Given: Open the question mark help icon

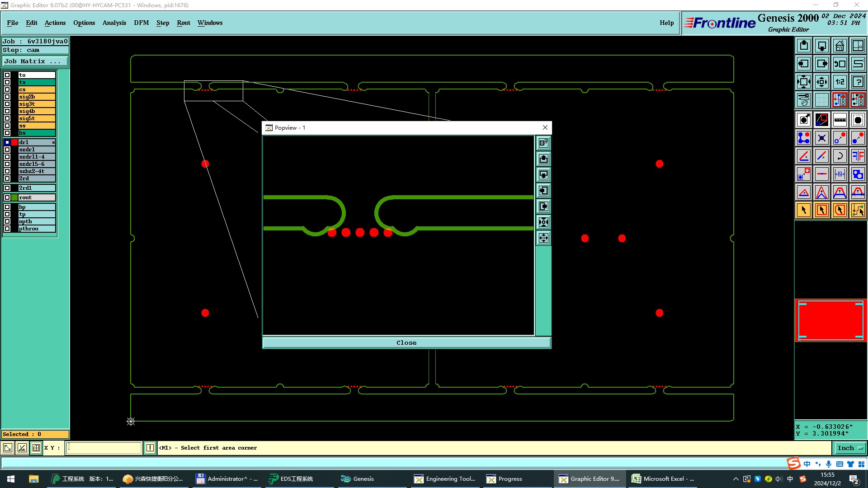Looking at the screenshot, I should click(858, 82).
